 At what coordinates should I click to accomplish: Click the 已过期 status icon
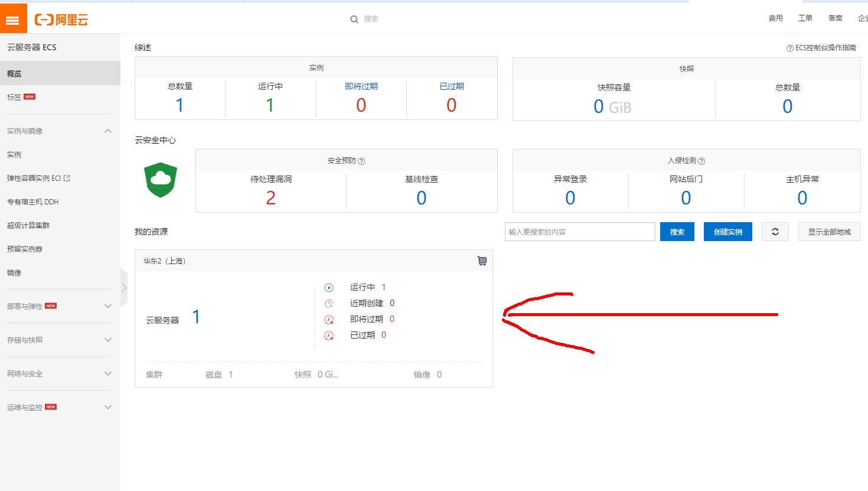pyautogui.click(x=329, y=336)
